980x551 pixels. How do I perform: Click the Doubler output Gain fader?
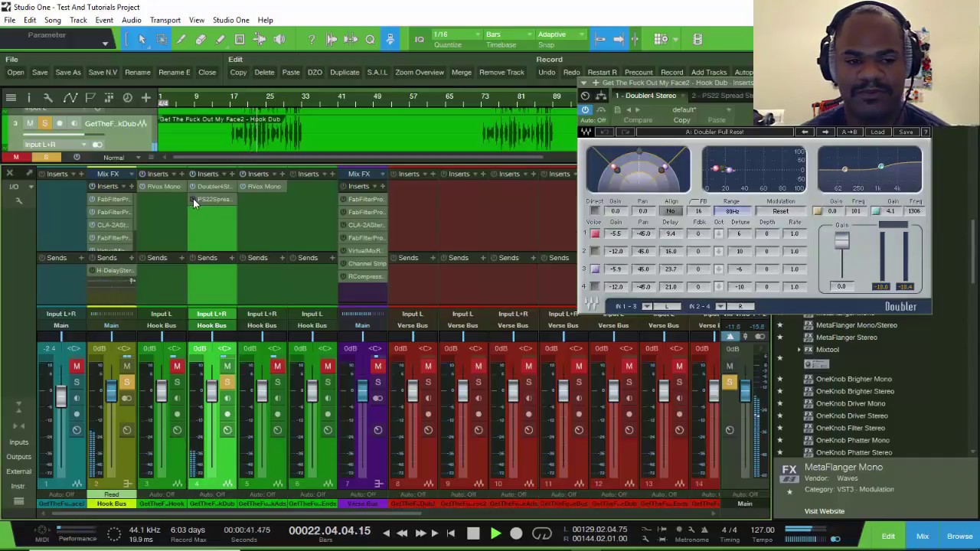(841, 241)
